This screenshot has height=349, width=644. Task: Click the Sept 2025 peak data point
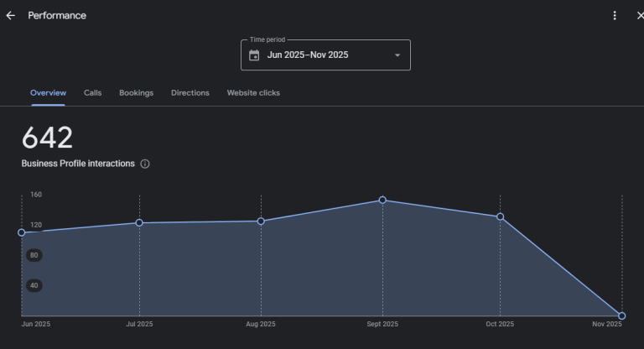[382, 201]
